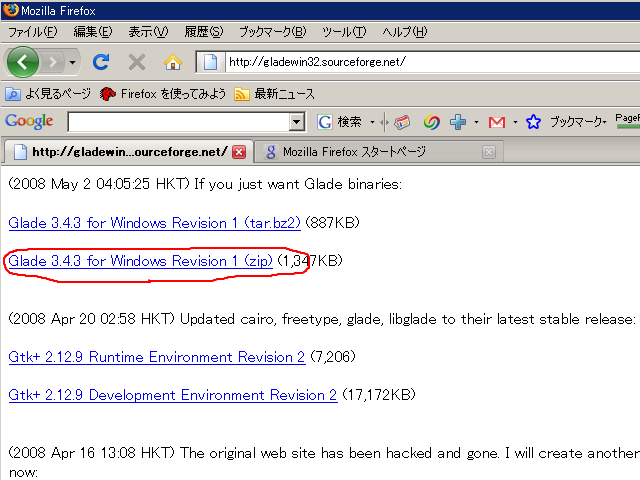Click the Google toolbar search input field

coord(179,122)
